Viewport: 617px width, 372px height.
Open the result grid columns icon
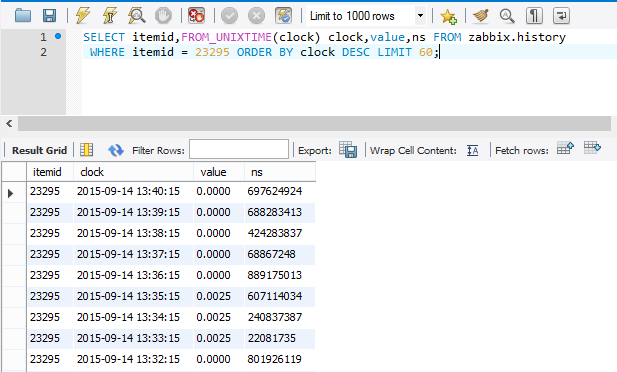click(x=87, y=150)
